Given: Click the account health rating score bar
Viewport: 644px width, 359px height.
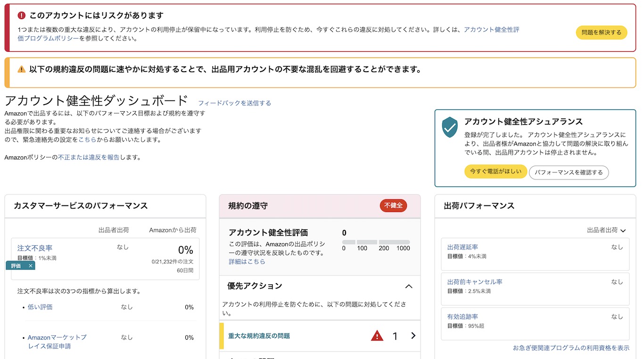Looking at the screenshot, I should click(x=376, y=242).
